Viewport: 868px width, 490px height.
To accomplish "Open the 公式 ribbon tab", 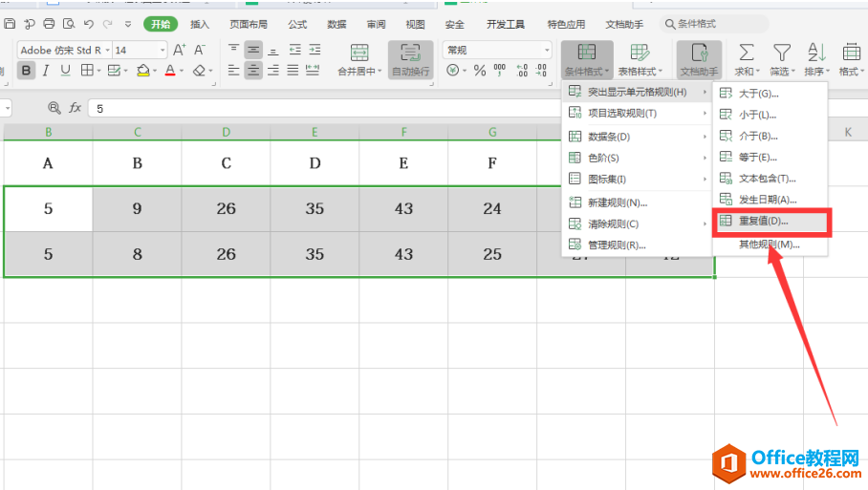I will tap(297, 24).
